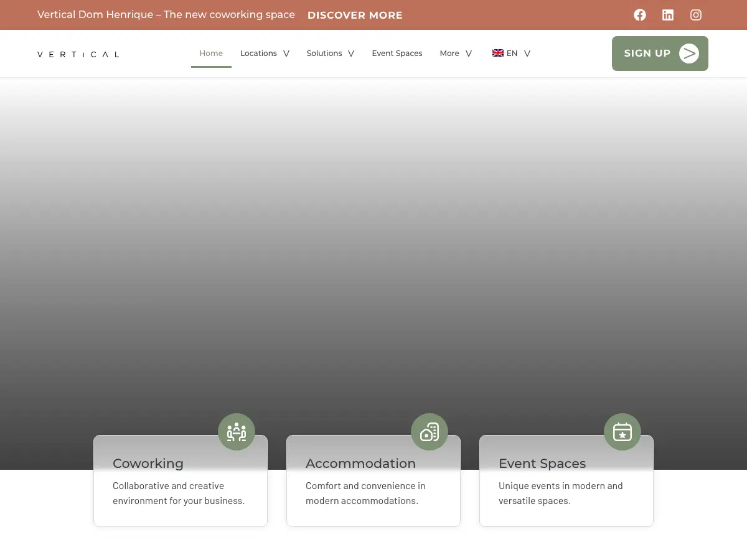Click the Vertical logo

(x=78, y=54)
